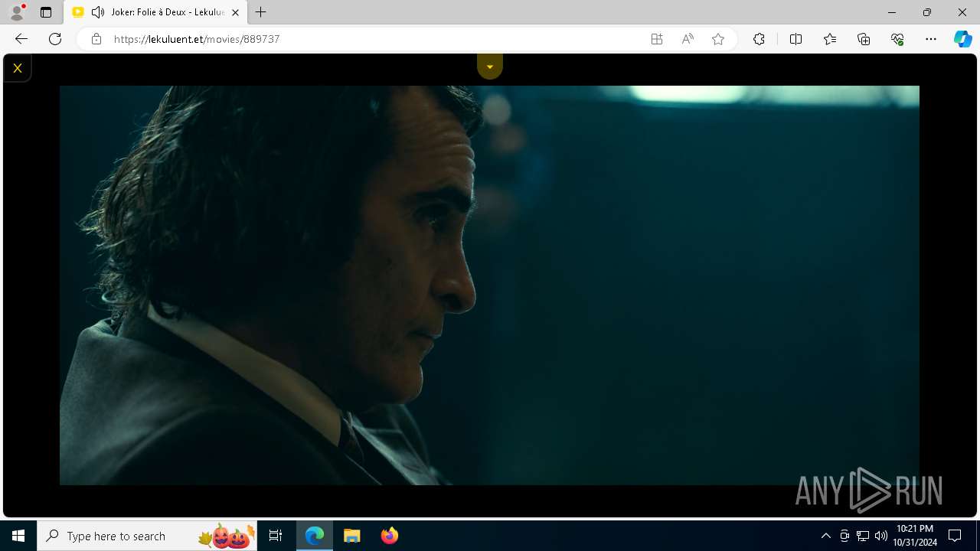
Task: Open Task View from taskbar
Action: 276,536
